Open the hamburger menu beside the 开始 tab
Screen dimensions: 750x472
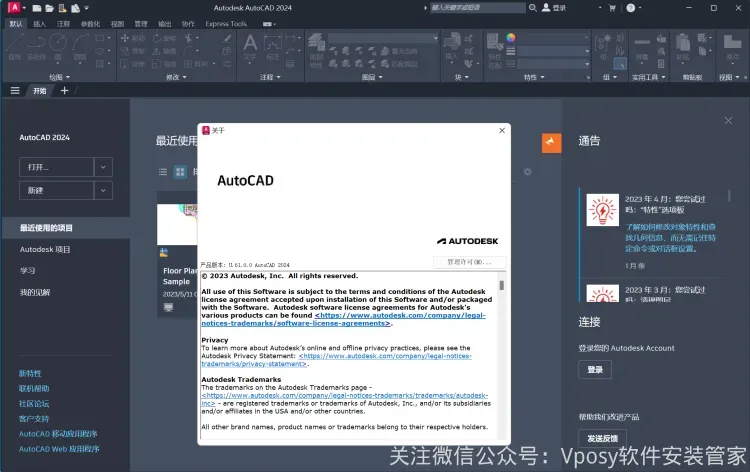(x=15, y=90)
